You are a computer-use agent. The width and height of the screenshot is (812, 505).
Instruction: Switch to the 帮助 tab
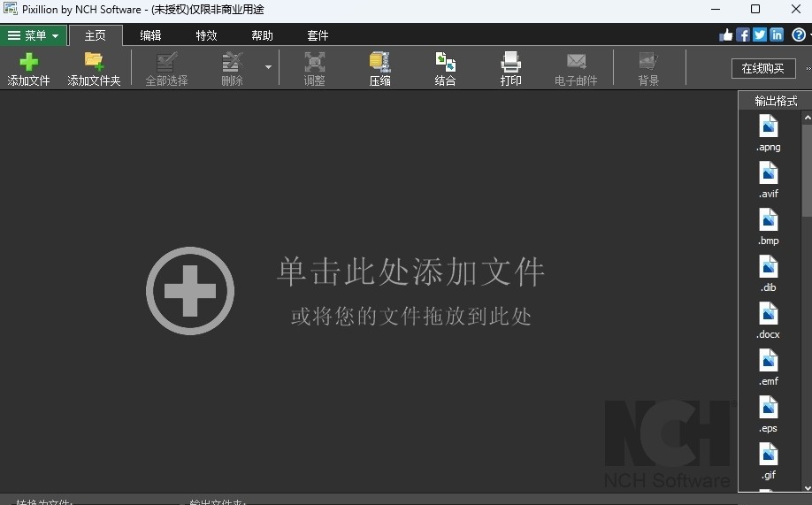coord(262,35)
